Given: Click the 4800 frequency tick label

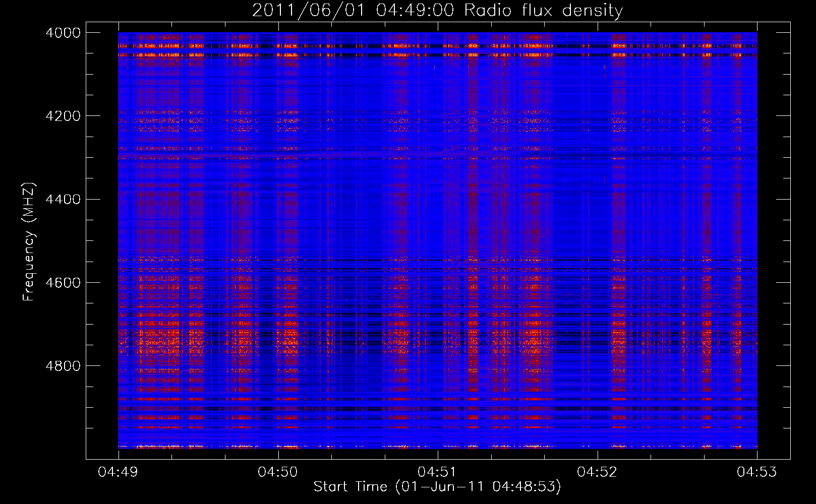Looking at the screenshot, I should (x=63, y=366).
